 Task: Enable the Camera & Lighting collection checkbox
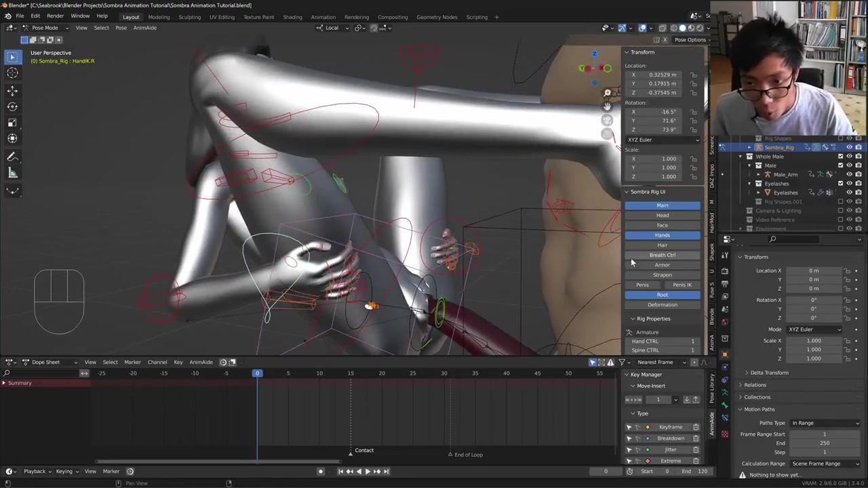pos(840,211)
